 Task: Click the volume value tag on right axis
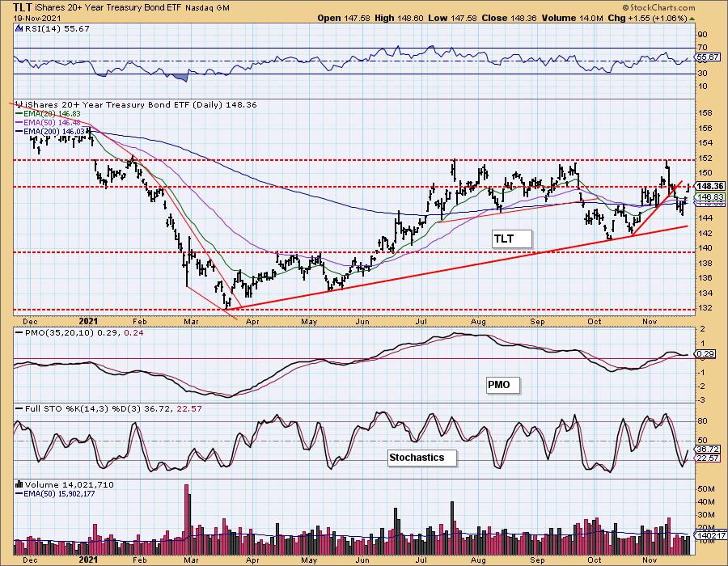point(711,535)
